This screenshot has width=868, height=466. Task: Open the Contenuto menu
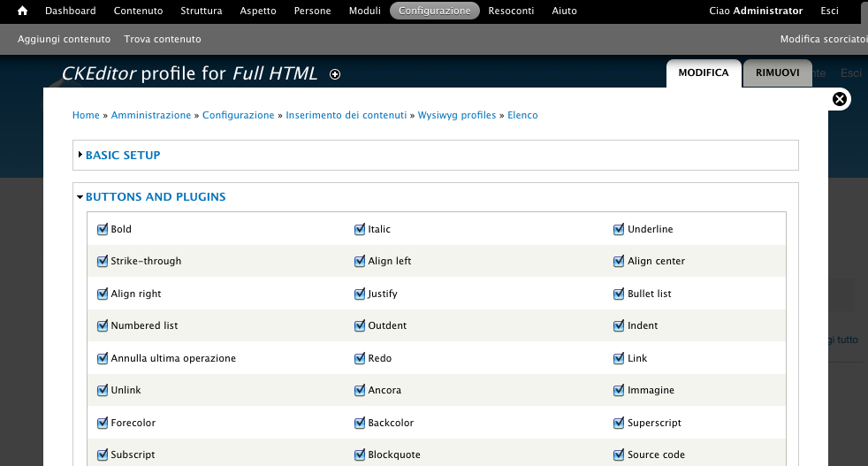139,11
